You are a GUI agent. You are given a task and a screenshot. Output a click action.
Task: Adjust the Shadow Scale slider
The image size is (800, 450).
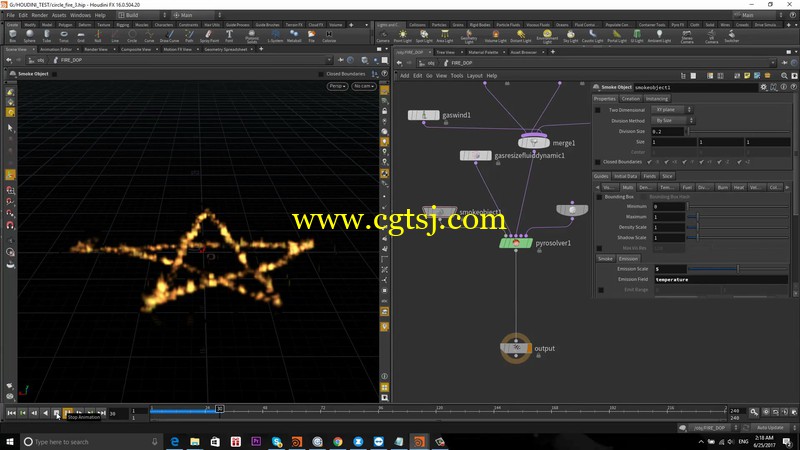(x=738, y=238)
